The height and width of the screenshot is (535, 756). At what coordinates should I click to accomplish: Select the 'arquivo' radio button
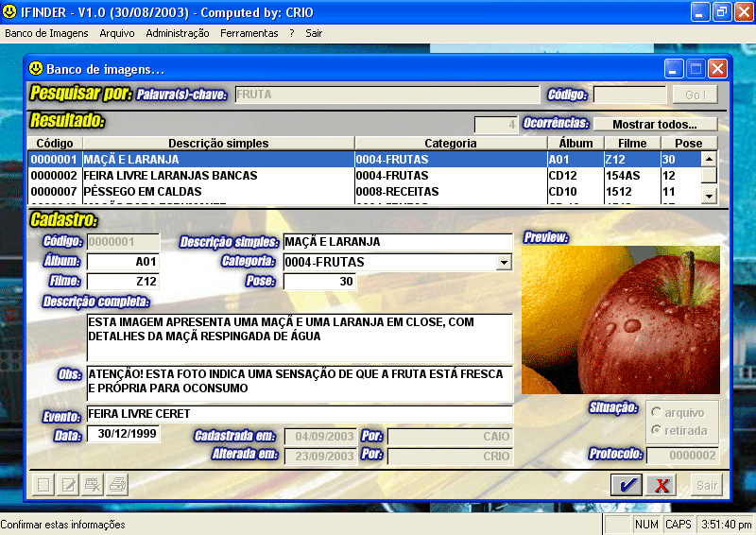click(x=657, y=412)
